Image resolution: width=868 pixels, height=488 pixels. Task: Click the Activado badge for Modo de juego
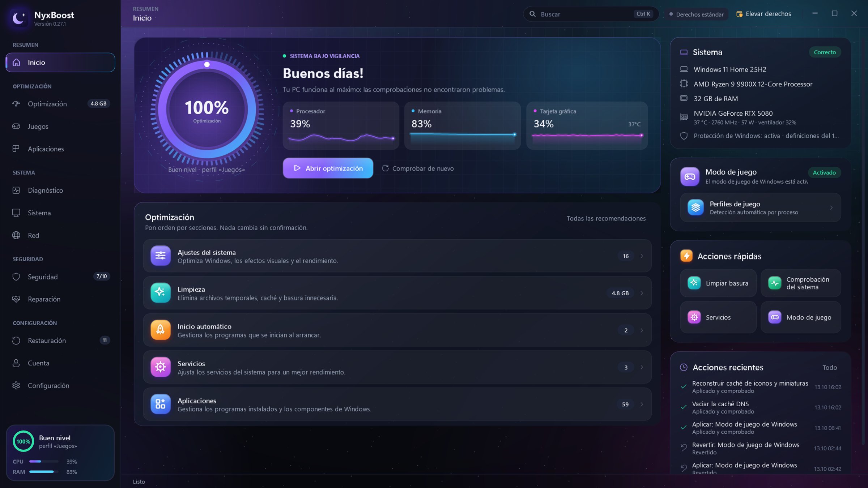coord(824,172)
